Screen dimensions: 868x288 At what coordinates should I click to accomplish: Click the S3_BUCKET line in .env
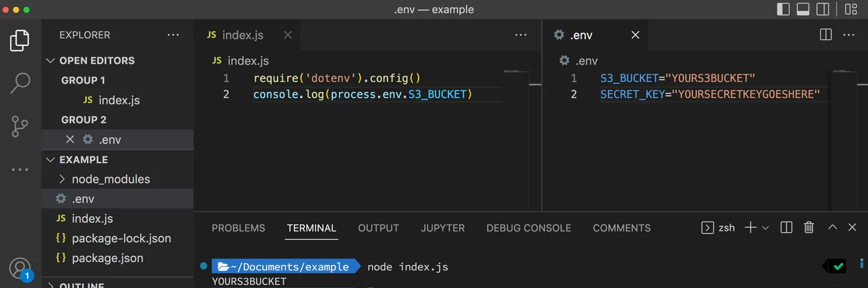678,78
